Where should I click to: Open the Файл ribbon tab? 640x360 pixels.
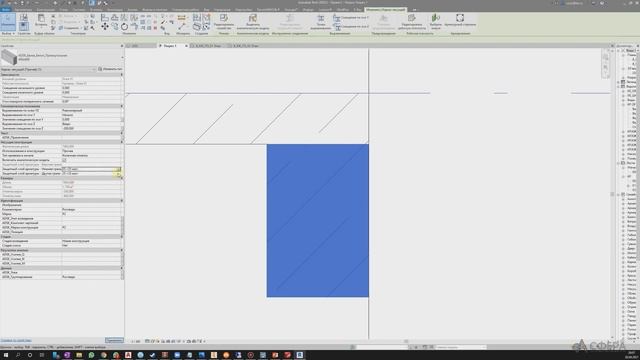6,9
